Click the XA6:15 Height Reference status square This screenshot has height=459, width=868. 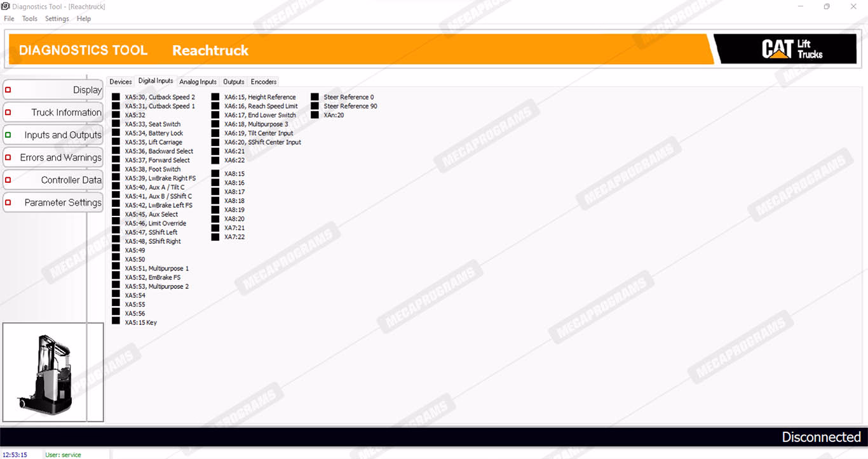pos(215,97)
